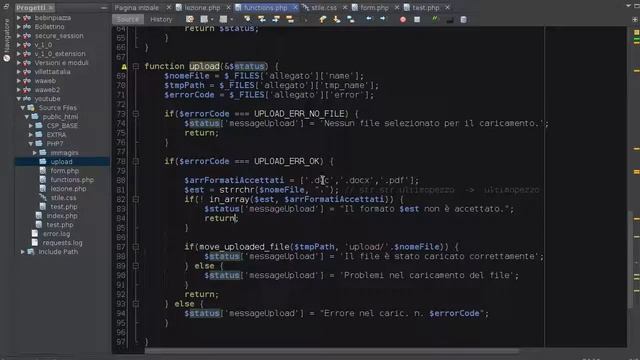Toggle Highlight Search in editor toolbar

(290, 19)
